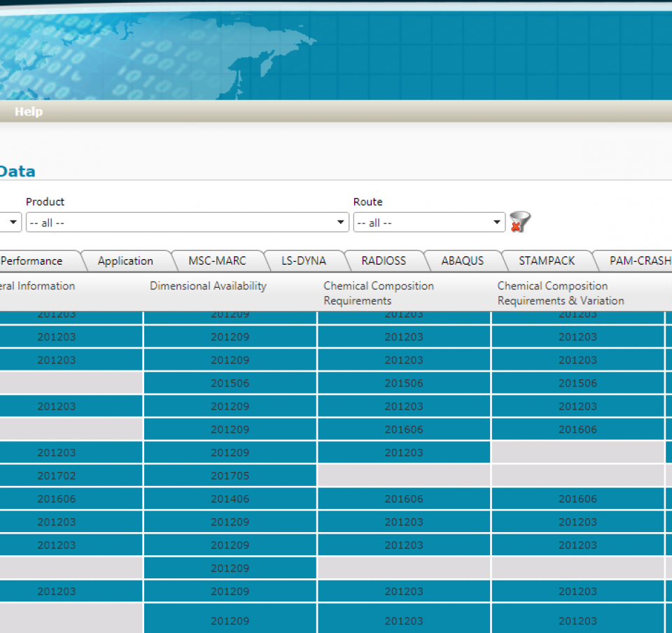The height and width of the screenshot is (633, 672).
Task: Open the MSC-MARC tab
Action: click(217, 261)
